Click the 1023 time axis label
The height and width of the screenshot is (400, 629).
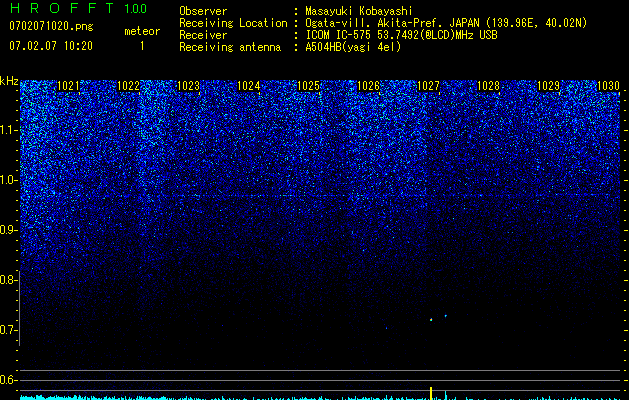point(188,86)
